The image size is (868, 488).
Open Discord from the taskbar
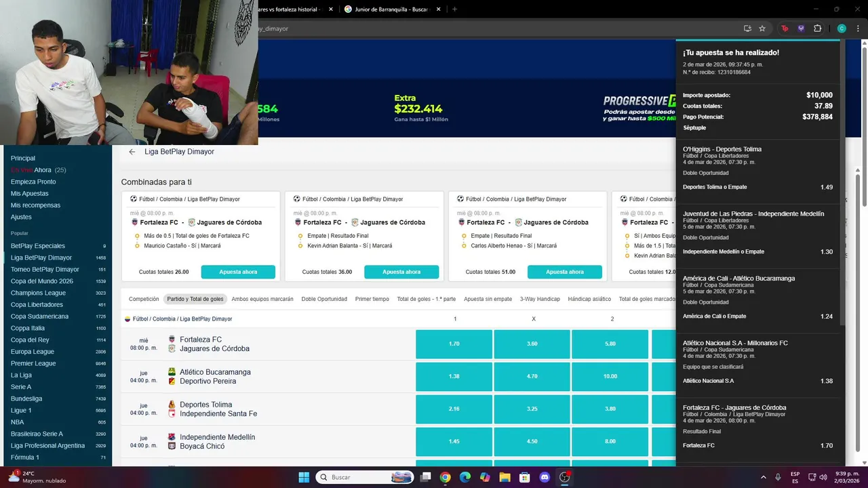pos(545,477)
